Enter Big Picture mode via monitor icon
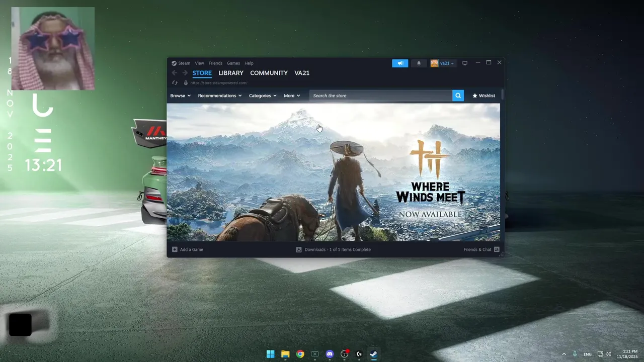Viewport: 644px width, 362px height. point(465,63)
